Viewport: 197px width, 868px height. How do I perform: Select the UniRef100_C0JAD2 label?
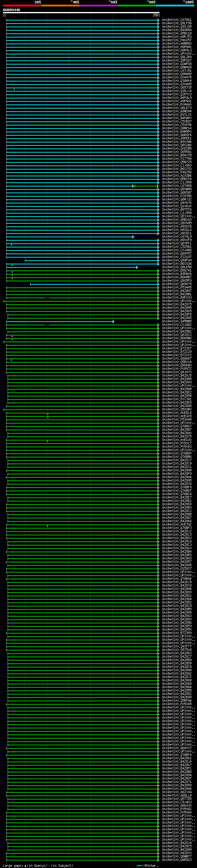[x=177, y=325]
